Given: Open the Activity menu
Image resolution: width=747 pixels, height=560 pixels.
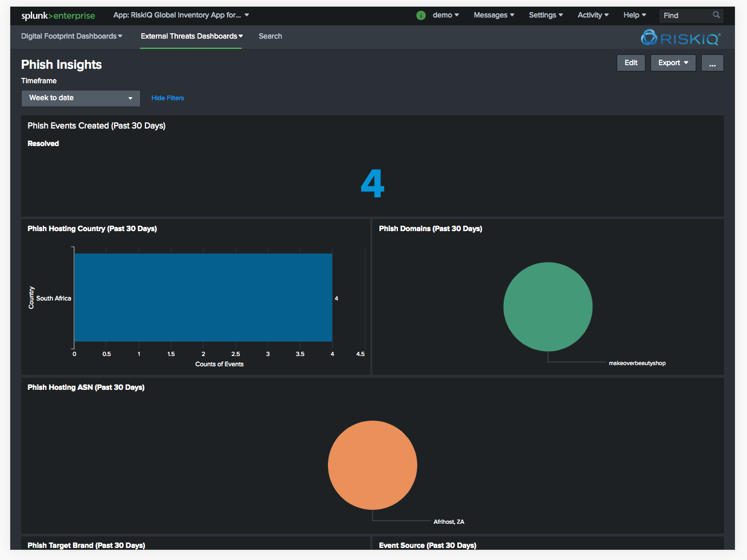Looking at the screenshot, I should [x=593, y=15].
